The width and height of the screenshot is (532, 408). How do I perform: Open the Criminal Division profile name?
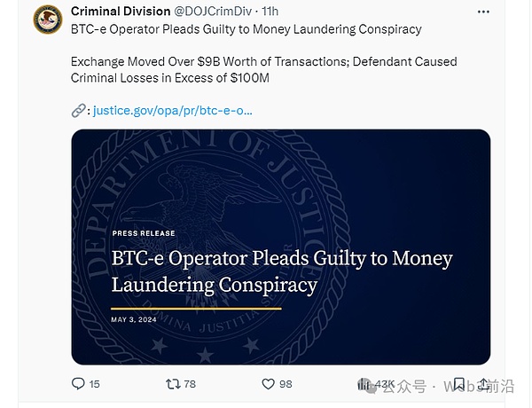coord(121,12)
